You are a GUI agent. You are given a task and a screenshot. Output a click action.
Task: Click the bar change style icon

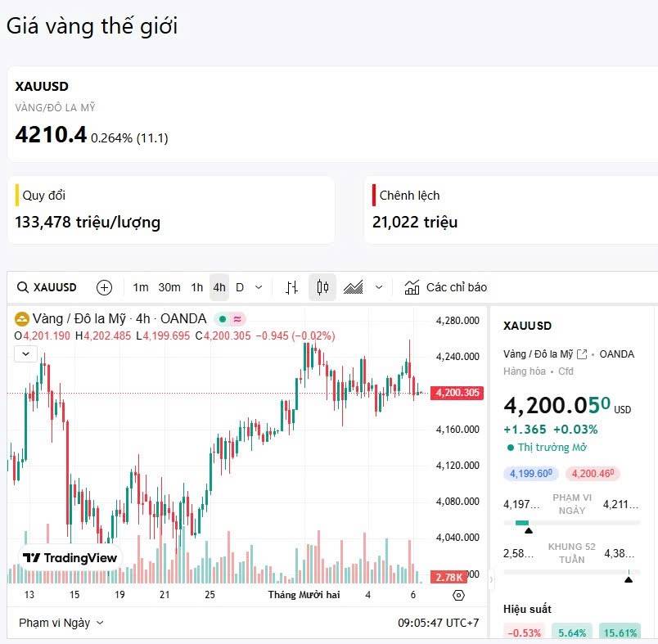coord(291,287)
